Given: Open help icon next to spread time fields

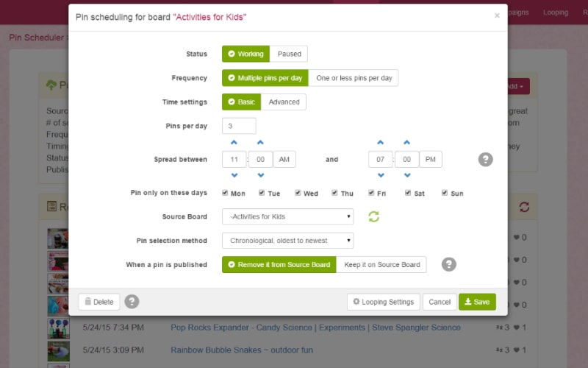Looking at the screenshot, I should tap(485, 160).
